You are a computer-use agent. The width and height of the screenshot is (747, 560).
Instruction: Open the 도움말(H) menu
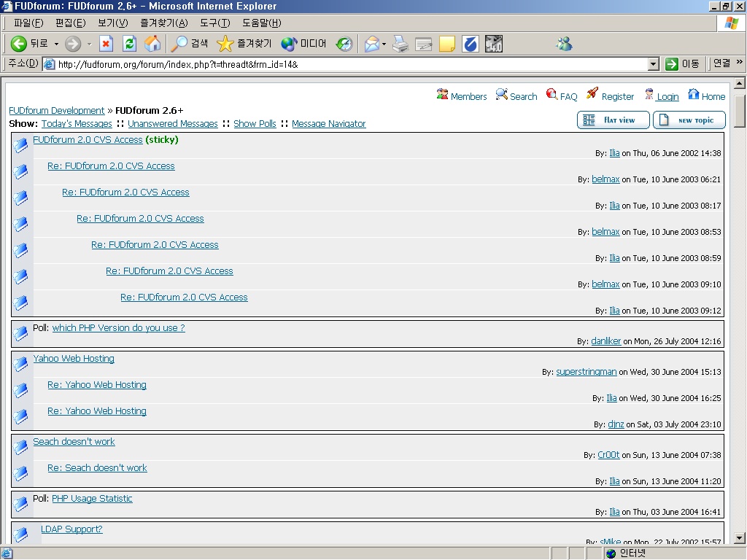[262, 23]
